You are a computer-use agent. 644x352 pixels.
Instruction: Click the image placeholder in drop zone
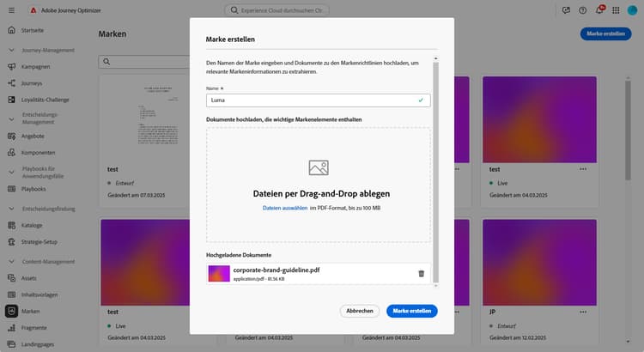point(319,167)
